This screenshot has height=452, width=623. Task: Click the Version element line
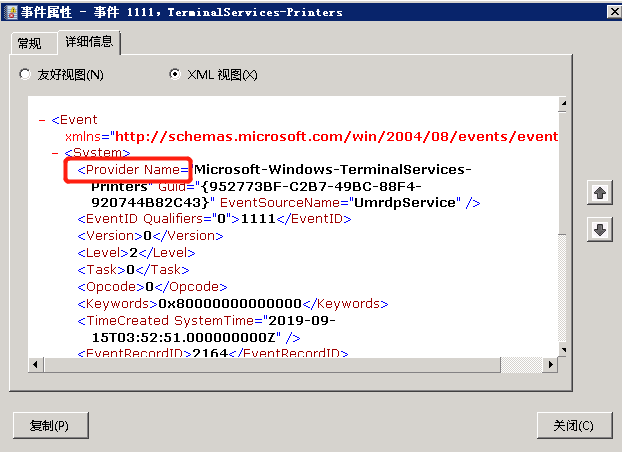click(x=150, y=236)
